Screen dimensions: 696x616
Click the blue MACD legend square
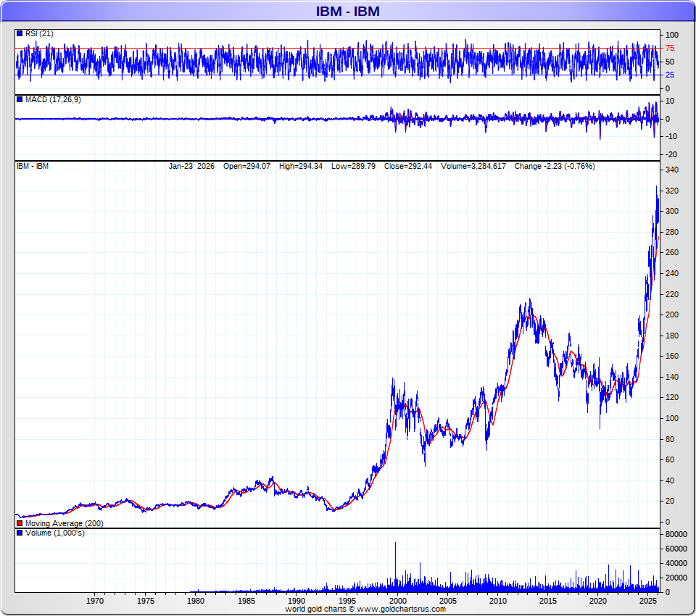[20, 99]
